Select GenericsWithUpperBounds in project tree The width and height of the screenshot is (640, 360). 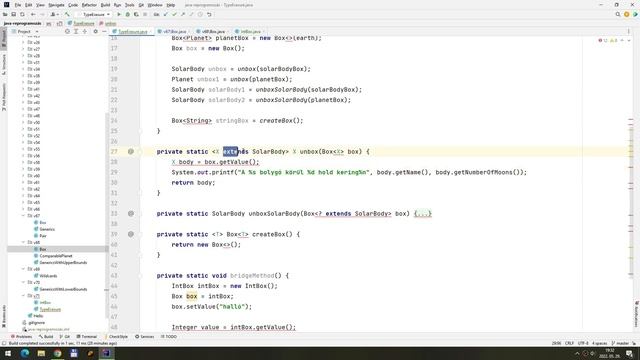pos(63,262)
